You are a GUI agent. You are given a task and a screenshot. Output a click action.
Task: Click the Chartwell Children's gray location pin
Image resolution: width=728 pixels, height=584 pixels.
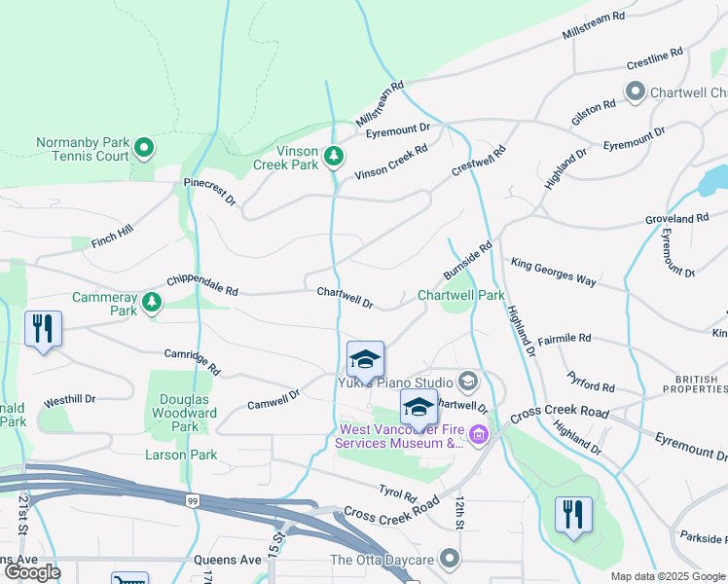[636, 91]
